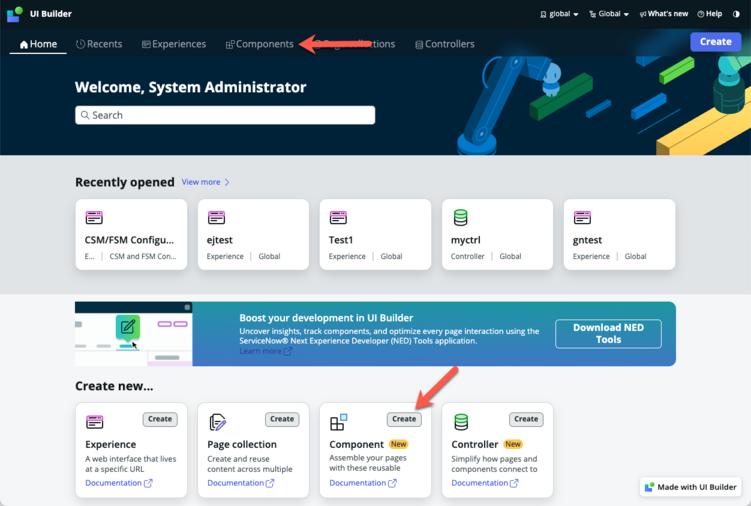Click the Download NED Tools button

point(608,334)
